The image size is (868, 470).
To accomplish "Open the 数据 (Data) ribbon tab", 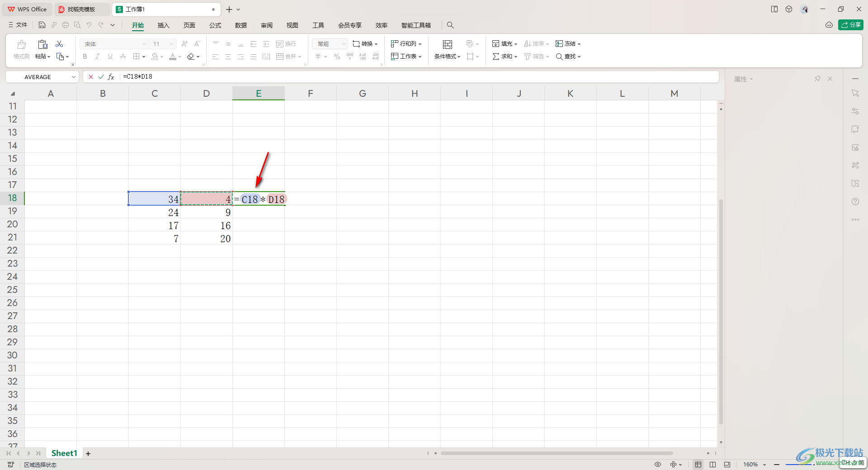I will tap(241, 25).
